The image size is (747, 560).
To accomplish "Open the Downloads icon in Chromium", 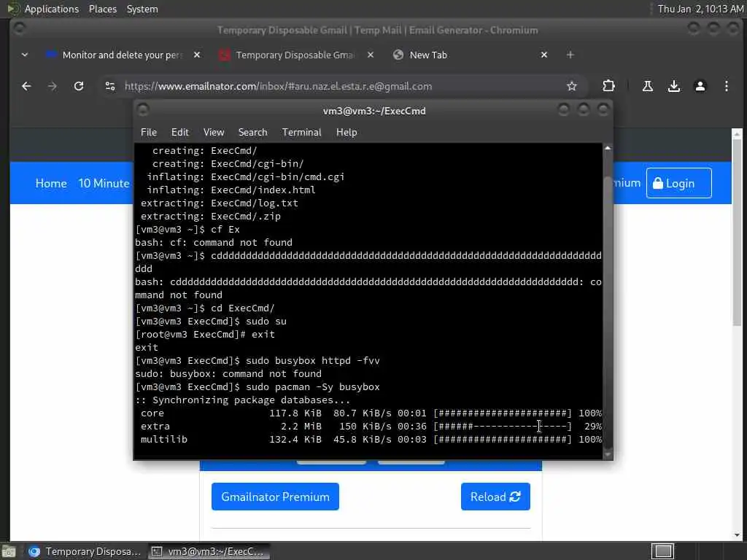I will coord(673,86).
